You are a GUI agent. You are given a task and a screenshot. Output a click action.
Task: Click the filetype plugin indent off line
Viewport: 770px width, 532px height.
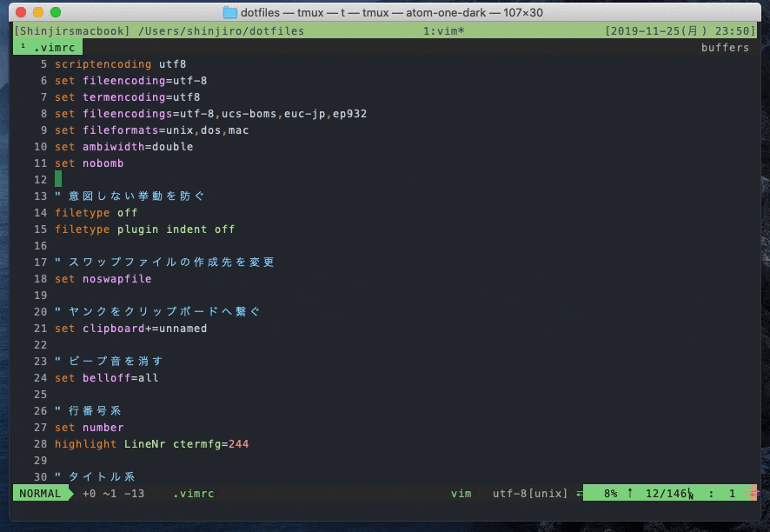point(144,229)
